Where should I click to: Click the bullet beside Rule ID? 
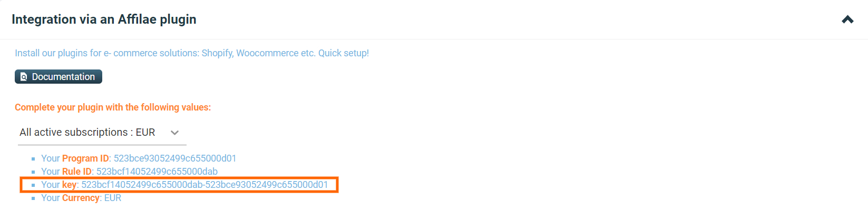(x=33, y=172)
